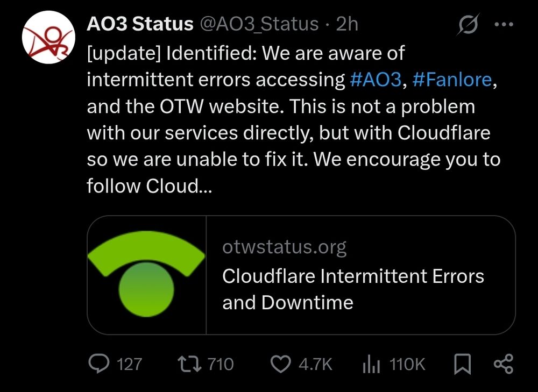Click the green status thumbnail in link card
538x392 pixels.
[x=146, y=275]
